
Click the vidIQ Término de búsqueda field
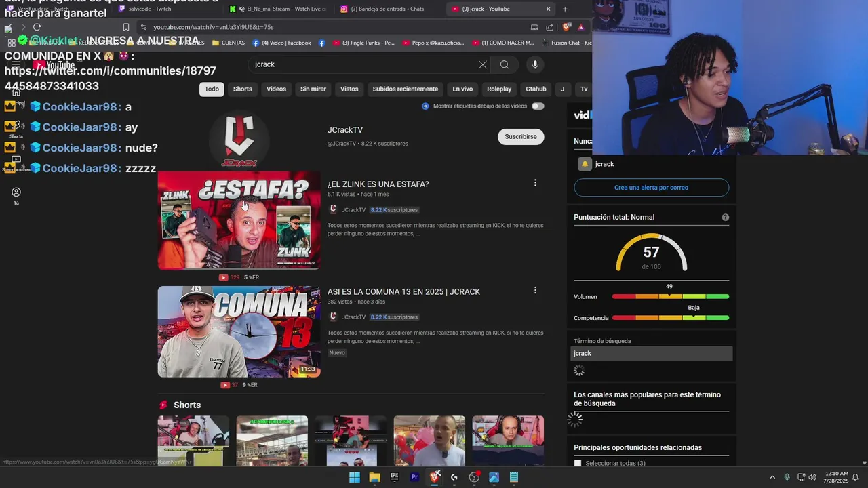point(651,353)
